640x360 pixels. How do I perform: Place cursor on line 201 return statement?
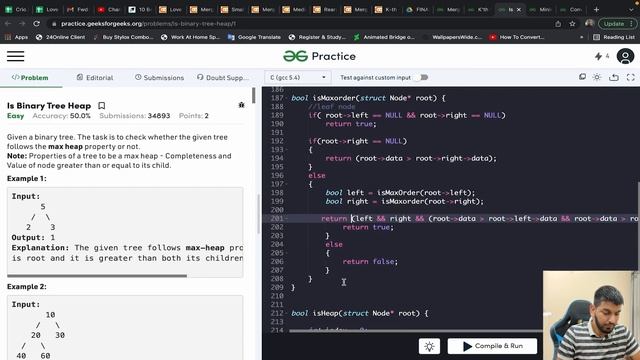pyautogui.click(x=334, y=219)
